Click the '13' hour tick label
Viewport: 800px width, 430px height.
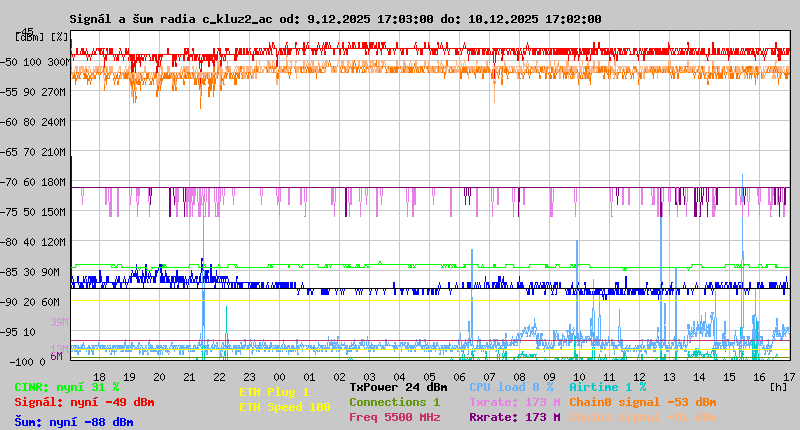coord(669,377)
